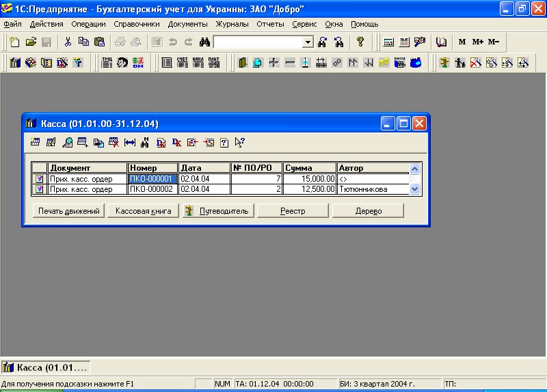Open the Сервис menu
Viewport: 547px width, 392px height.
pyautogui.click(x=304, y=24)
